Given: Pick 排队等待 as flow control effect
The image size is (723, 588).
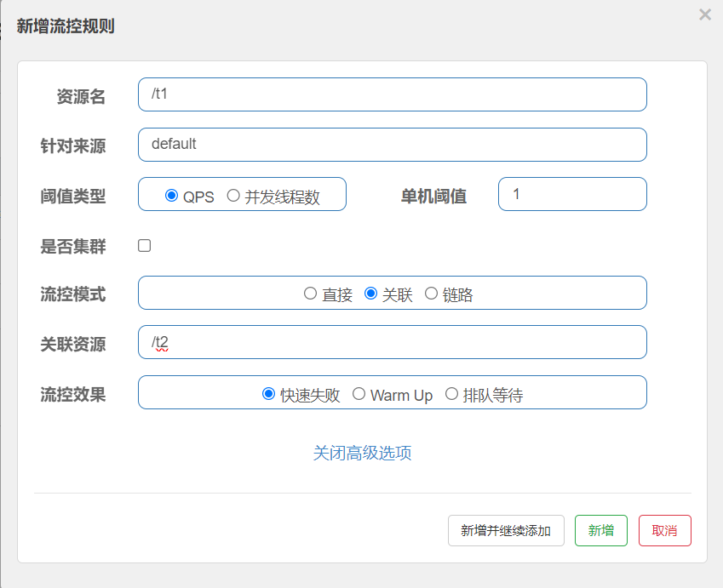Looking at the screenshot, I should tap(451, 394).
